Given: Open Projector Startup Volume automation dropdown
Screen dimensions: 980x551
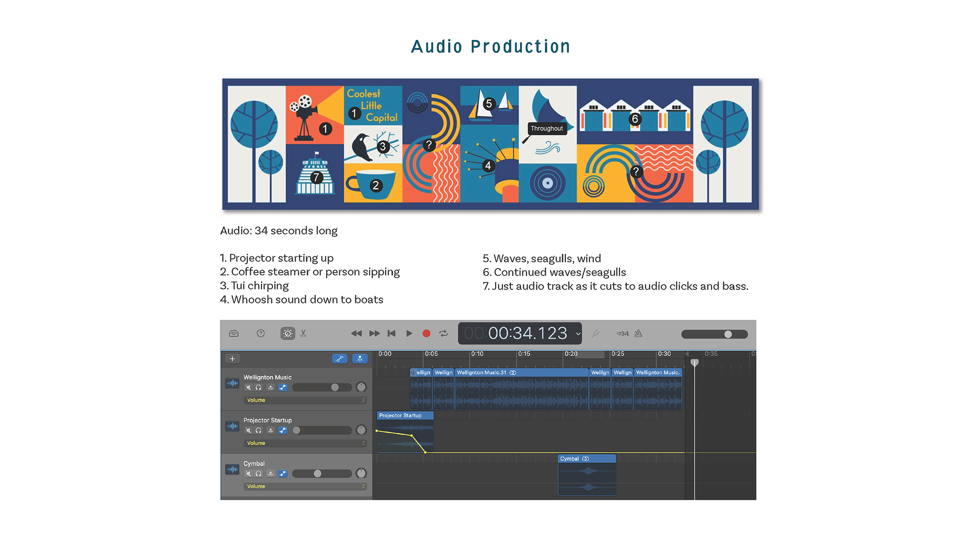Looking at the screenshot, I should click(x=305, y=443).
